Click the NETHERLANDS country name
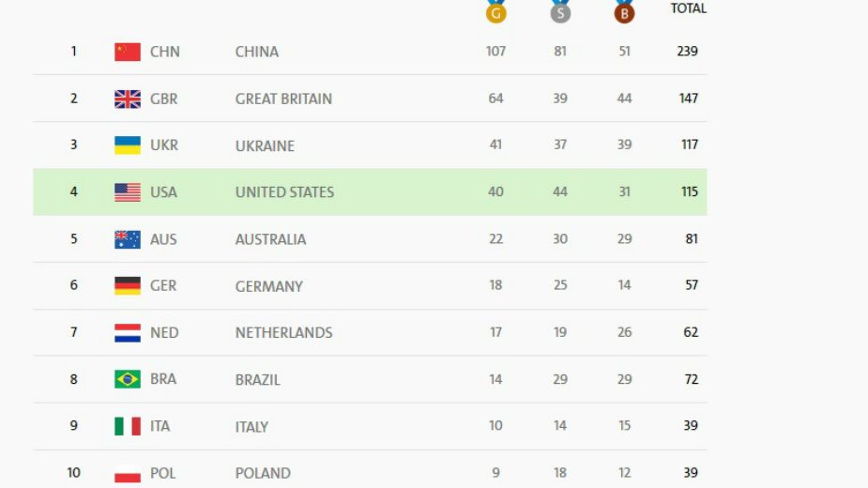The height and width of the screenshot is (488, 868). (x=283, y=332)
